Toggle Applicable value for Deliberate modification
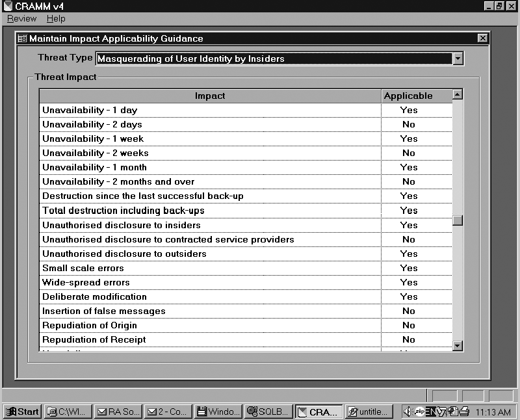The height and width of the screenshot is (420, 520). (408, 296)
